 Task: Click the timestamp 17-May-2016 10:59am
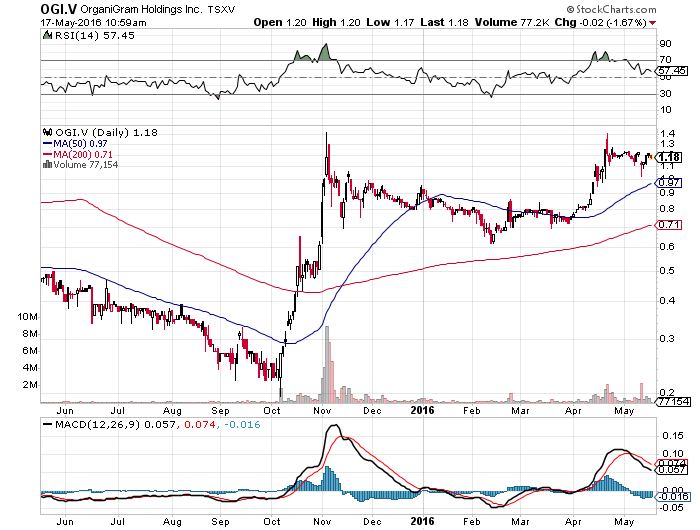click(x=93, y=22)
